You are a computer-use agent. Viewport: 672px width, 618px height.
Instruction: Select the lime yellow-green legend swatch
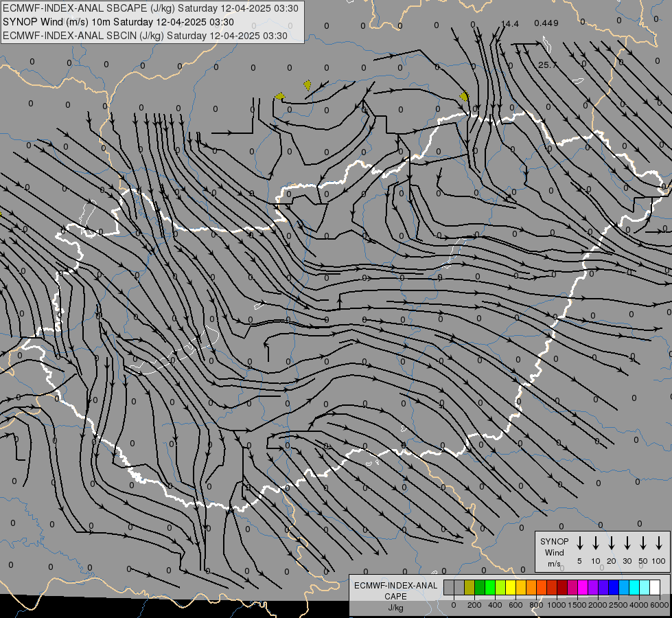[500, 587]
